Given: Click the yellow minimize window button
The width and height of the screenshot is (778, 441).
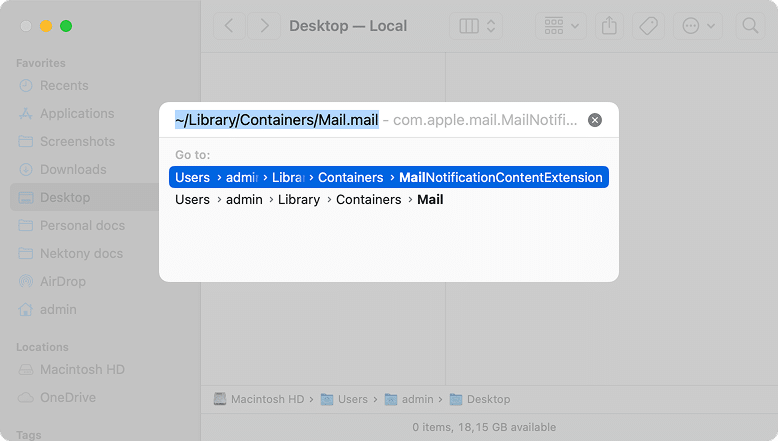Looking at the screenshot, I should (46, 26).
